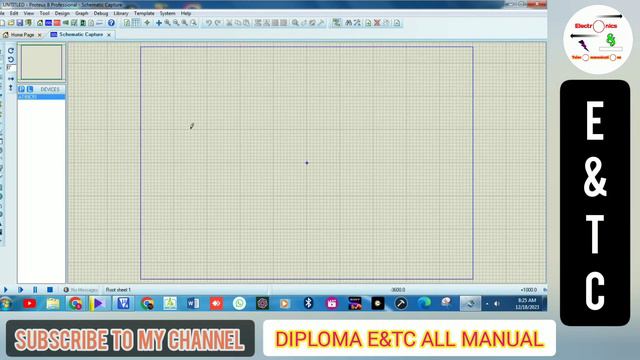Switch to the Home Page tab
The height and width of the screenshot is (360, 640).
(22, 35)
